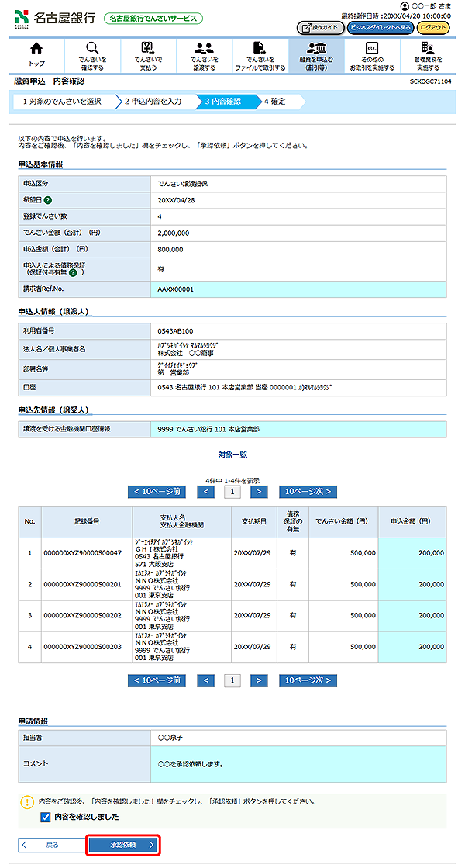Click the コメント text field
Image resolution: width=465 pixels, height=868 pixels.
point(298,764)
